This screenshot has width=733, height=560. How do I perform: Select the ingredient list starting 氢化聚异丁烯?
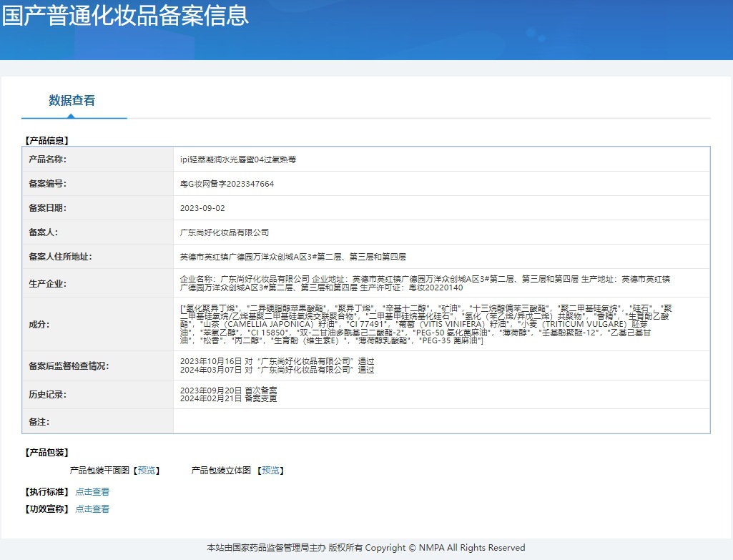click(x=426, y=325)
